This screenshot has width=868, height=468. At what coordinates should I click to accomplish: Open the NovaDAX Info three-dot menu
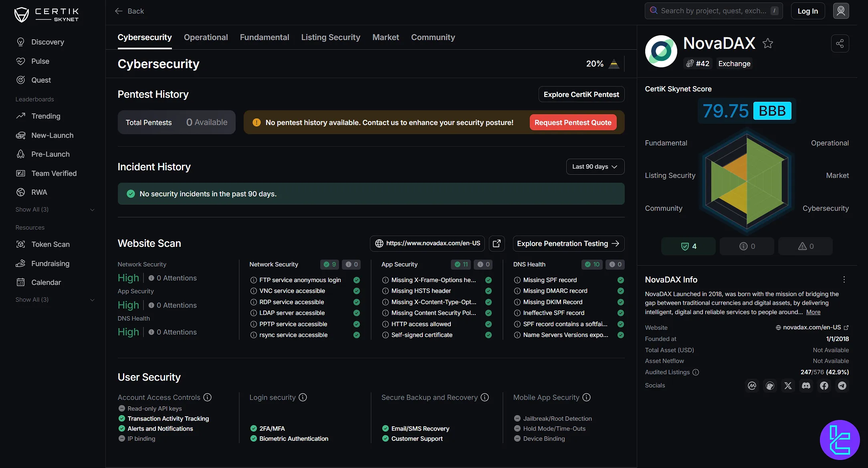pos(844,280)
